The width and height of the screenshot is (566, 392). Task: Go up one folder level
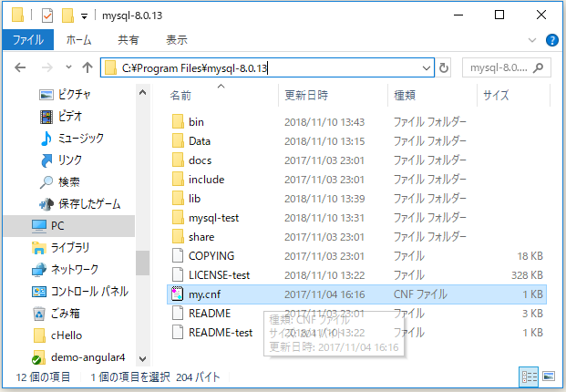pos(87,67)
